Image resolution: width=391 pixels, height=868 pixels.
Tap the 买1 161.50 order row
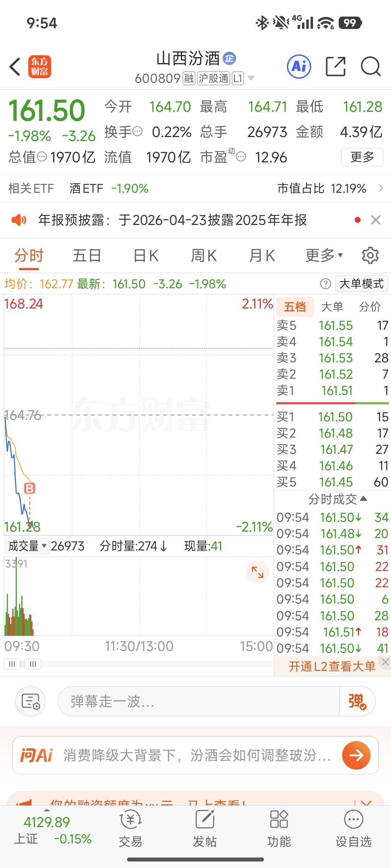332,417
